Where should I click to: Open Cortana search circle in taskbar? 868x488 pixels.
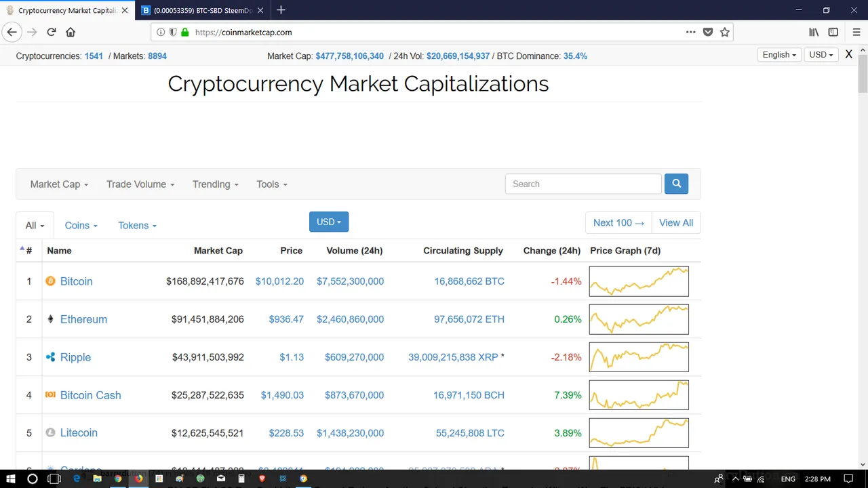[32, 479]
